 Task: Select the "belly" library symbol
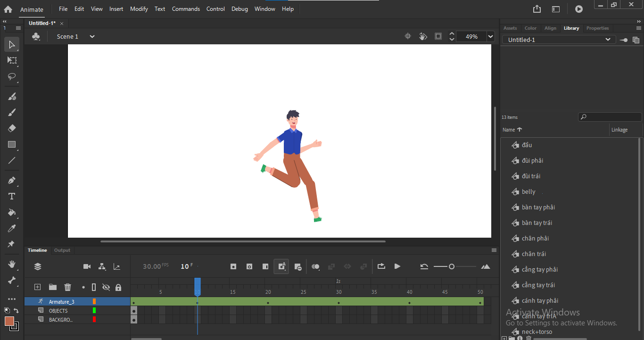tap(528, 191)
